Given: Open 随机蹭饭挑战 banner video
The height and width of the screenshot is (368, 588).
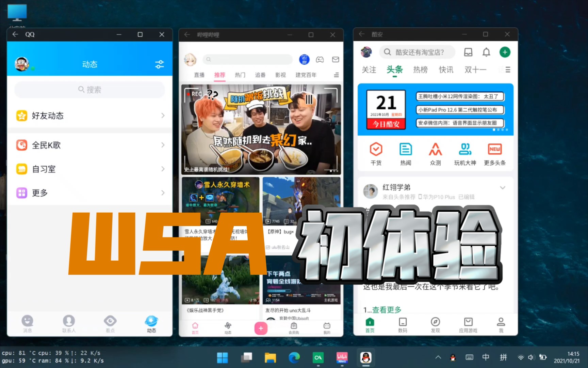Looking at the screenshot, I should point(261,129).
